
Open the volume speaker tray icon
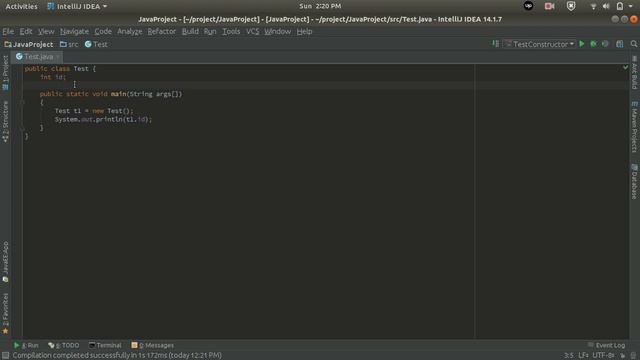coord(606,6)
